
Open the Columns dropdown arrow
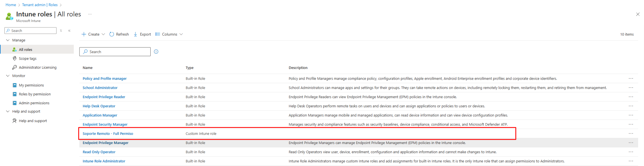coord(181,34)
